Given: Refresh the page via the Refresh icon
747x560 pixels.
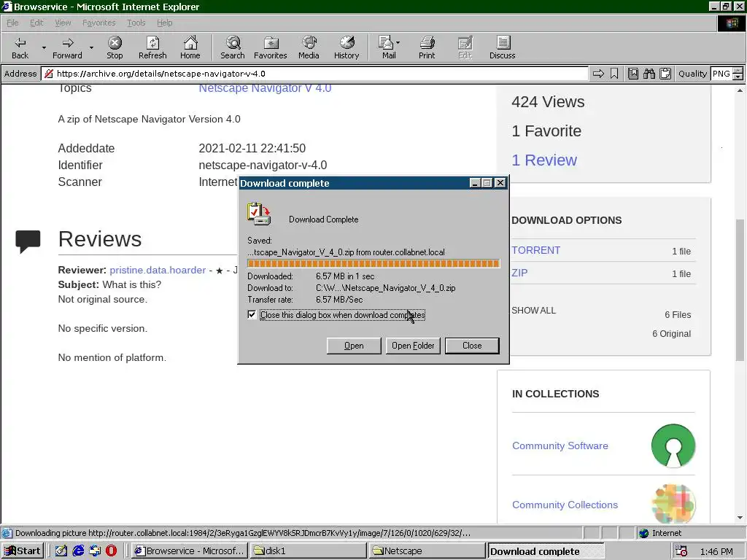Looking at the screenshot, I should tap(152, 47).
